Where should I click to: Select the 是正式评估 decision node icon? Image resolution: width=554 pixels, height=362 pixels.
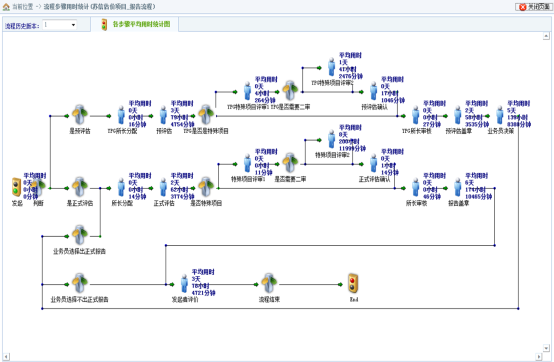(x=80, y=187)
